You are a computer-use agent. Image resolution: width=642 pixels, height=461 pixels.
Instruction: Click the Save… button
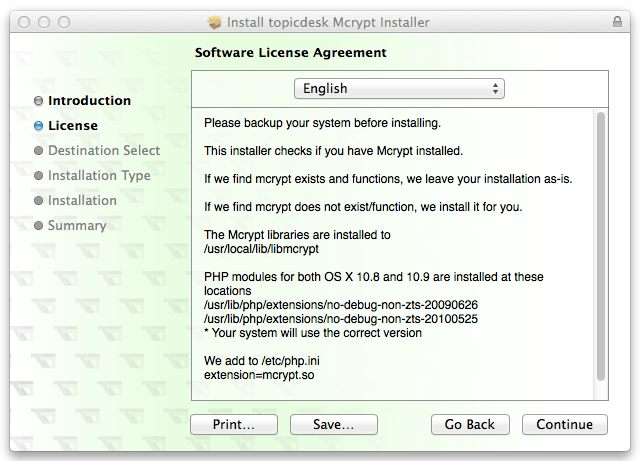[334, 424]
